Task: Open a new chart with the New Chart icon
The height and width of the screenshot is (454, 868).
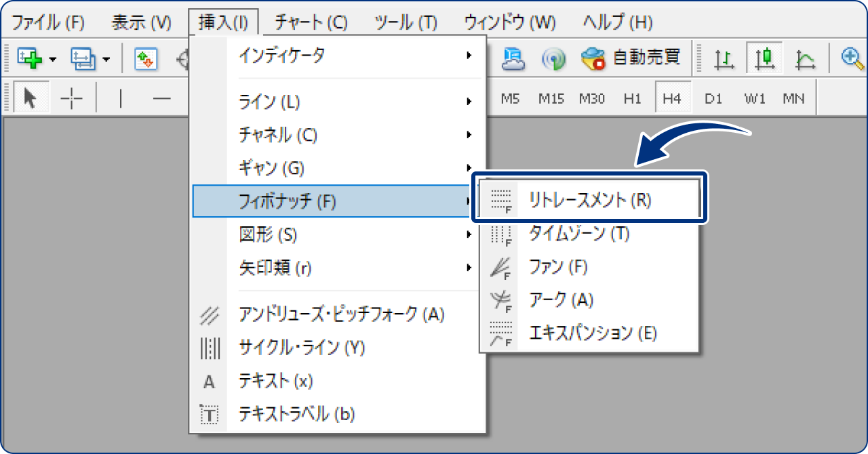Action: tap(30, 59)
